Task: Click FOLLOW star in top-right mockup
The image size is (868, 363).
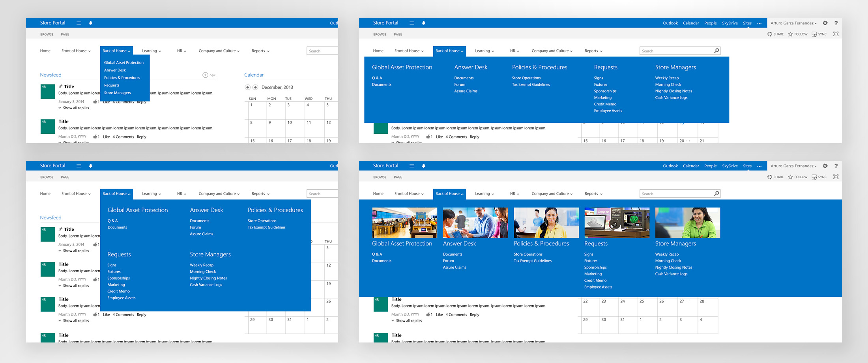Action: (x=790, y=34)
